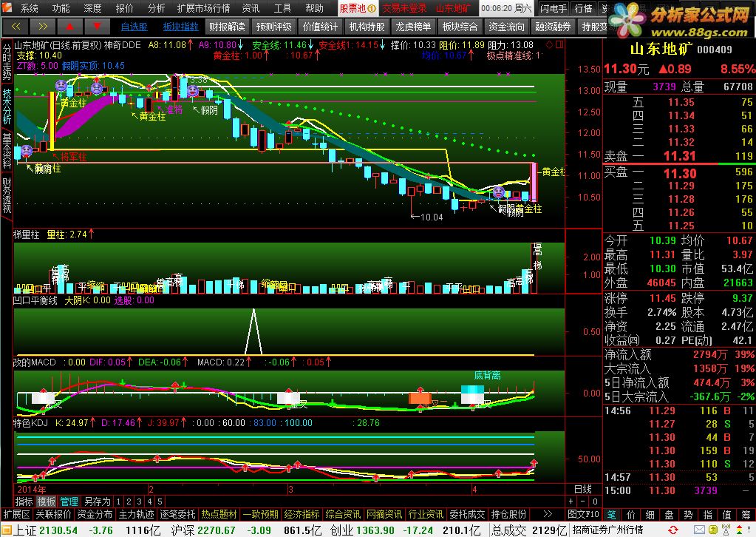Click the 闪电手 button

(x=554, y=8)
